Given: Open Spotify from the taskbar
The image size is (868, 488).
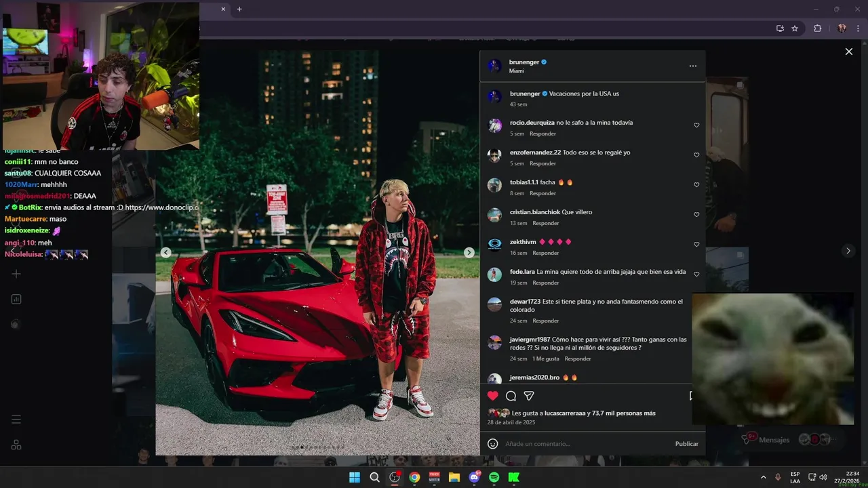Looking at the screenshot, I should point(494,477).
